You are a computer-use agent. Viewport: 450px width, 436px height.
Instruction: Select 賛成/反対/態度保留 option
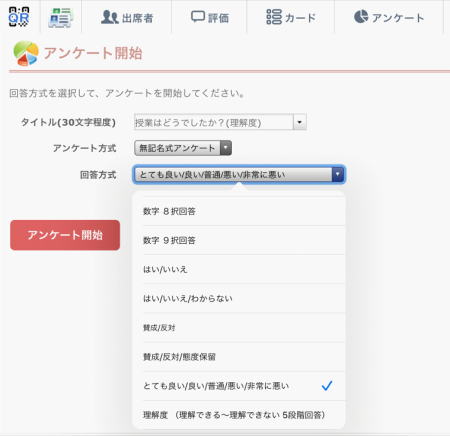239,357
